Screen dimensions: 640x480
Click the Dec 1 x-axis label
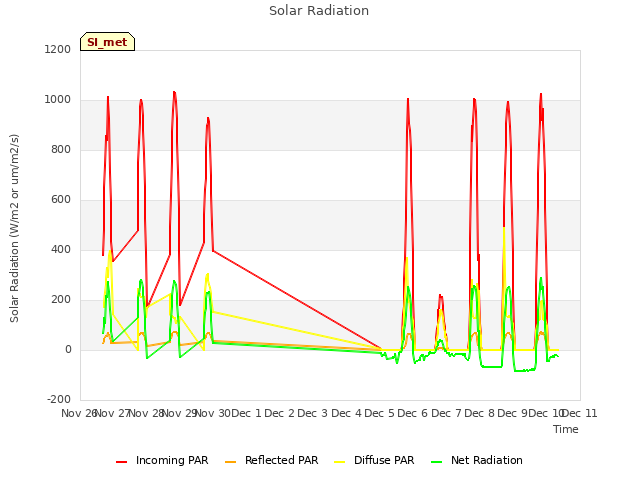pos(246,413)
